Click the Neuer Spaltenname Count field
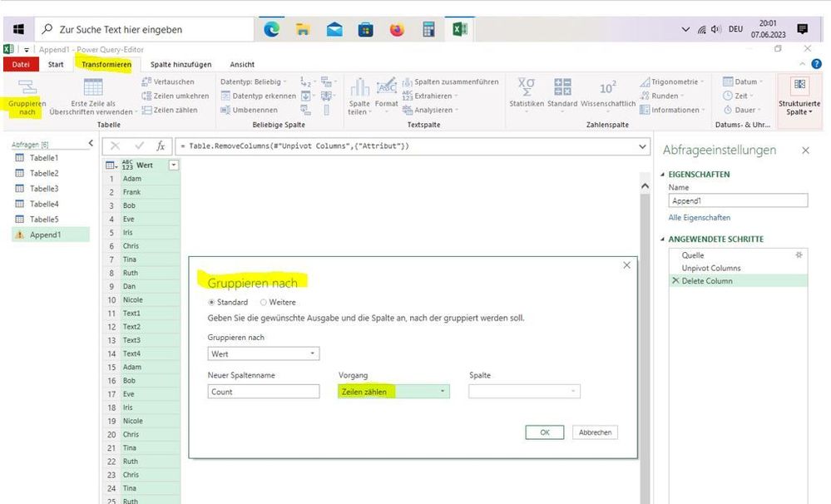 (264, 391)
